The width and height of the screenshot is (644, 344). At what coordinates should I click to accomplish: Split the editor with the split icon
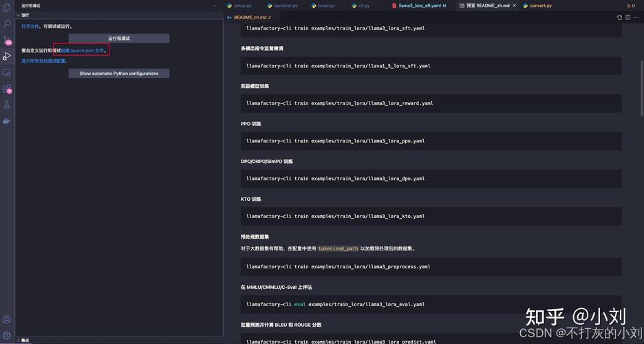628,17
